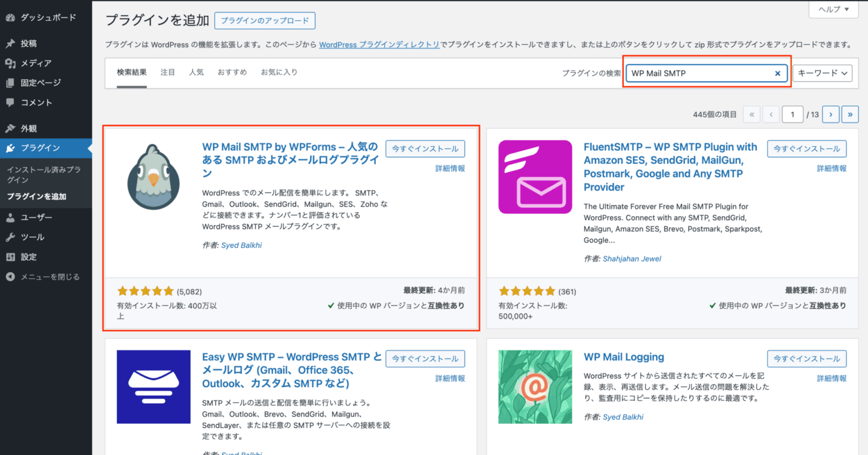
Task: Jump to last results page arrow
Action: [850, 114]
